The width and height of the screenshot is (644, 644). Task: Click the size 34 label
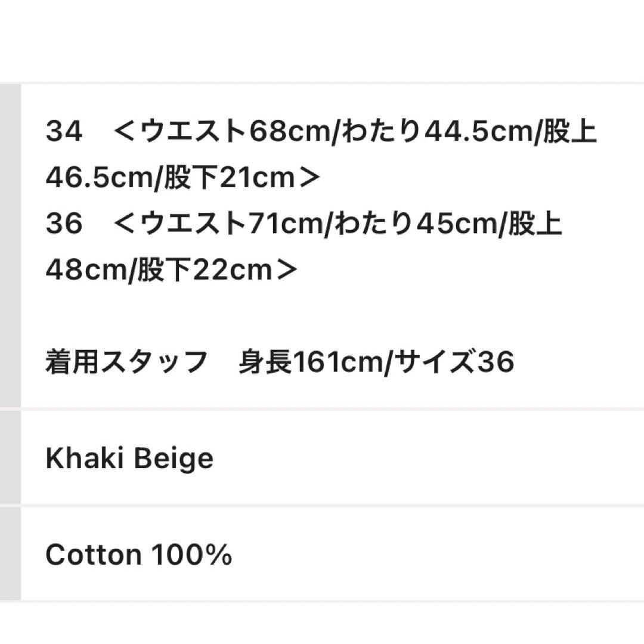tap(63, 132)
